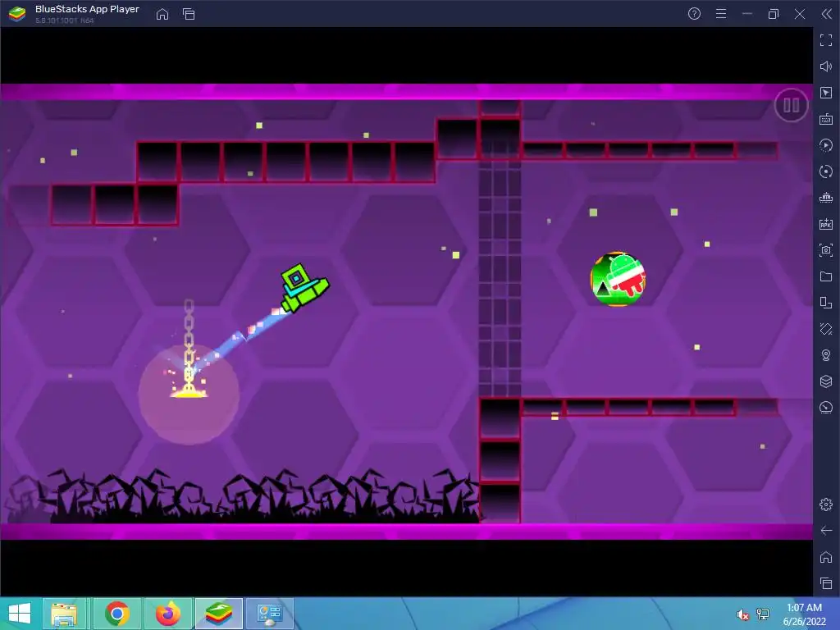Screen dimensions: 840x630
Task: Toggle fullscreen in the BlueStacks sidebar
Action: [x=826, y=40]
